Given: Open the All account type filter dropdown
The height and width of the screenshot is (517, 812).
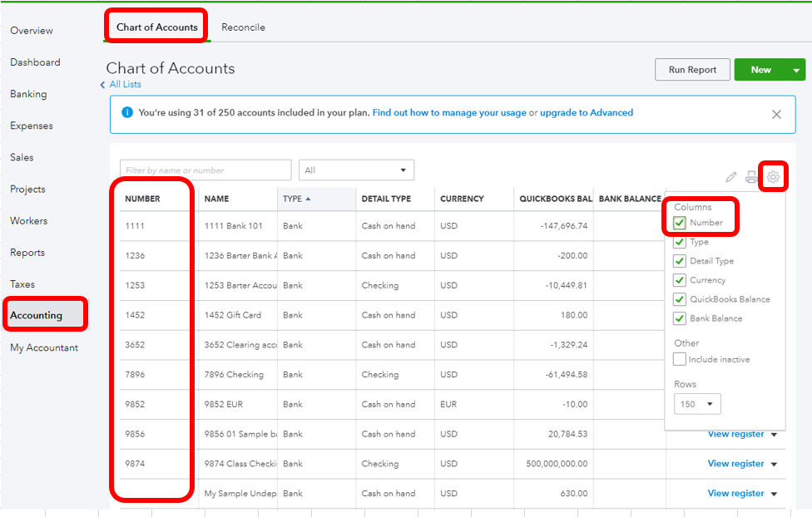Looking at the screenshot, I should 356,170.
